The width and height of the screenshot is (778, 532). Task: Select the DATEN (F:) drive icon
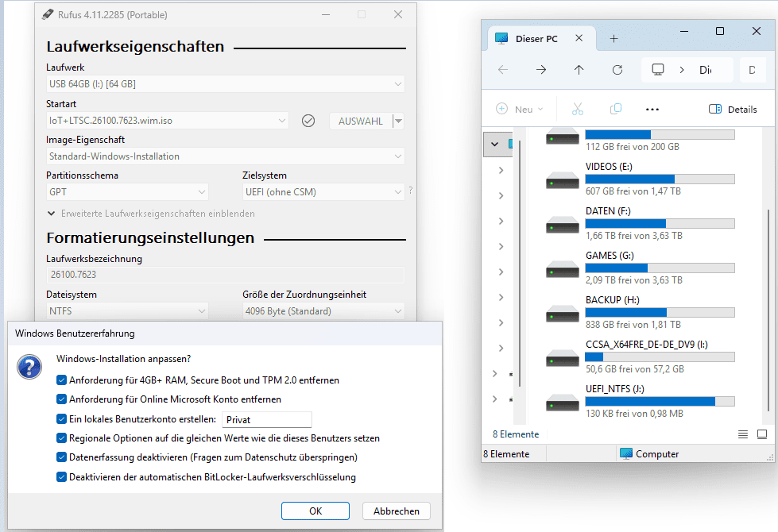coord(562,225)
